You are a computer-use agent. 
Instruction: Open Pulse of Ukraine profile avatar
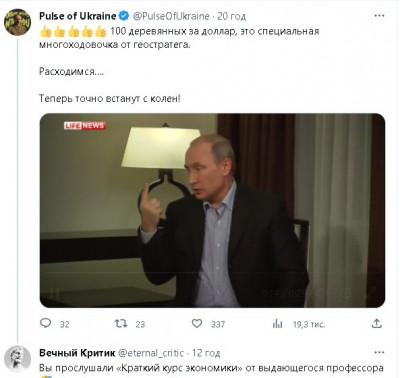pos(17,22)
